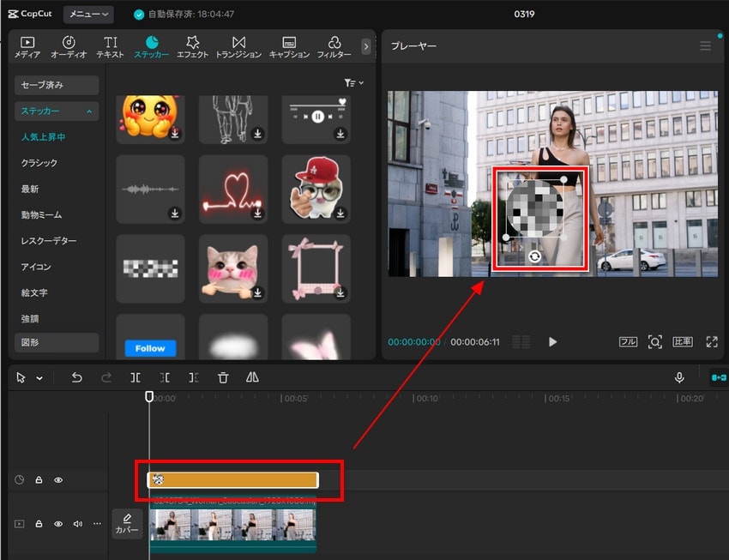Select the 動物ミーム sticker category
729x560 pixels.
pos(41,215)
